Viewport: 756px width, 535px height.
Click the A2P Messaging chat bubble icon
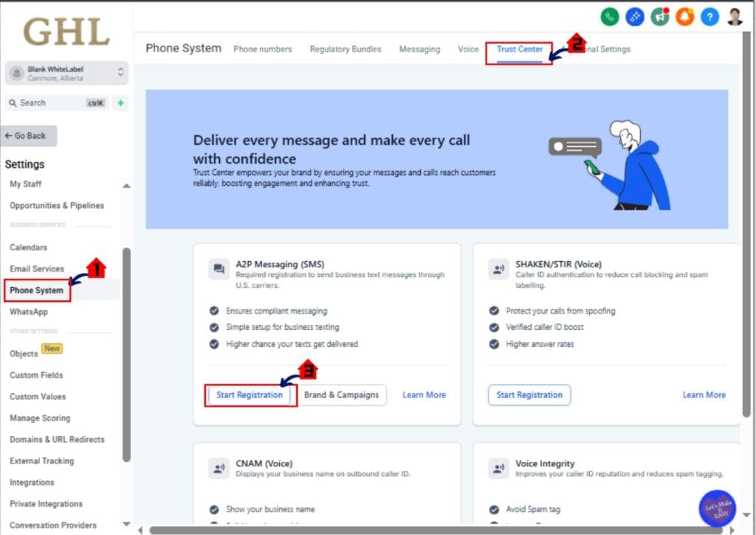(x=219, y=269)
